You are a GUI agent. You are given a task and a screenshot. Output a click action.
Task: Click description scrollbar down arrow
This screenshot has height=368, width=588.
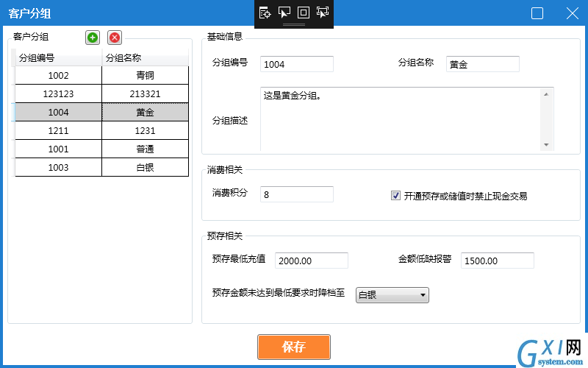coord(546,144)
